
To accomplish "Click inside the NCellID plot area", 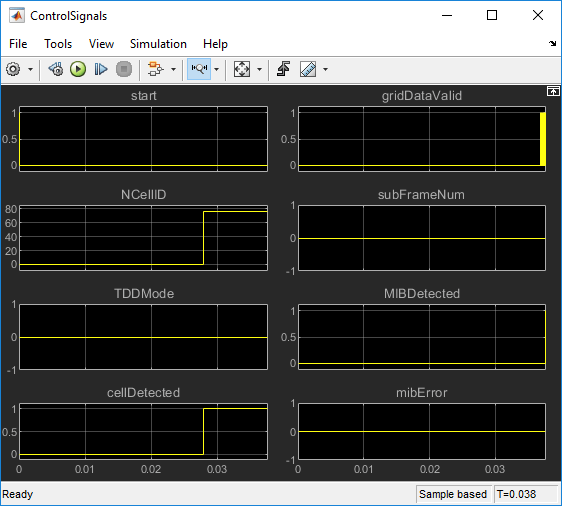I will pyautogui.click(x=143, y=238).
